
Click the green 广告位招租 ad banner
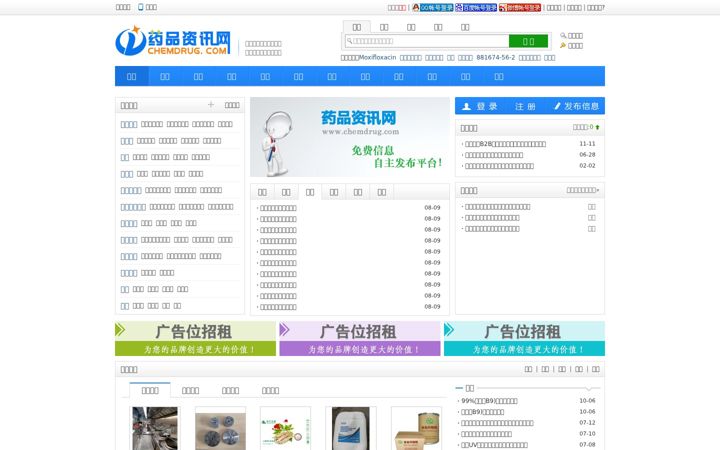(196, 338)
